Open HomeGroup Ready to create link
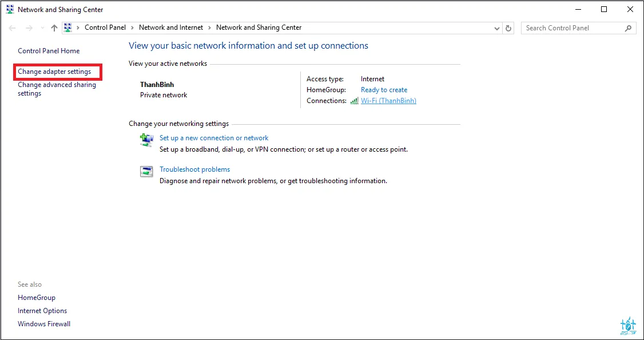 tap(384, 90)
